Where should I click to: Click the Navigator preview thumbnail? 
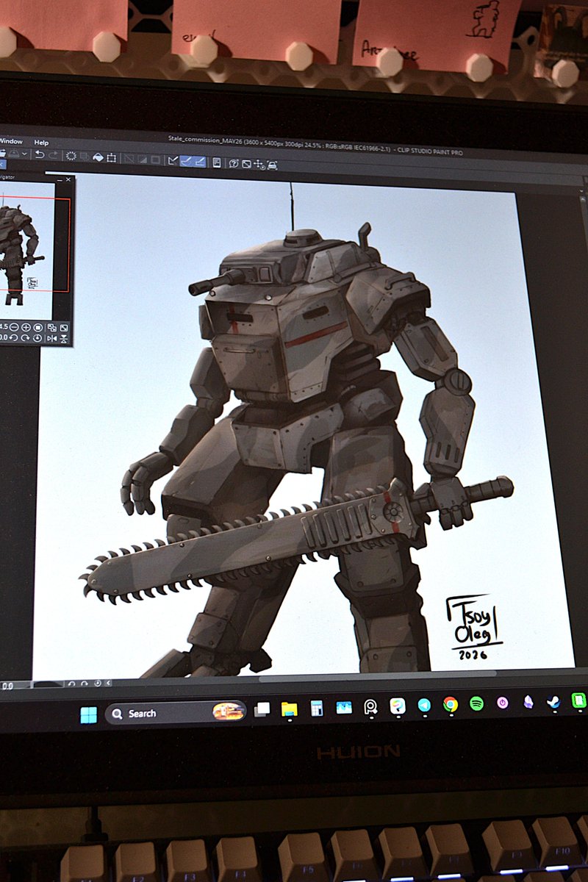point(28,250)
